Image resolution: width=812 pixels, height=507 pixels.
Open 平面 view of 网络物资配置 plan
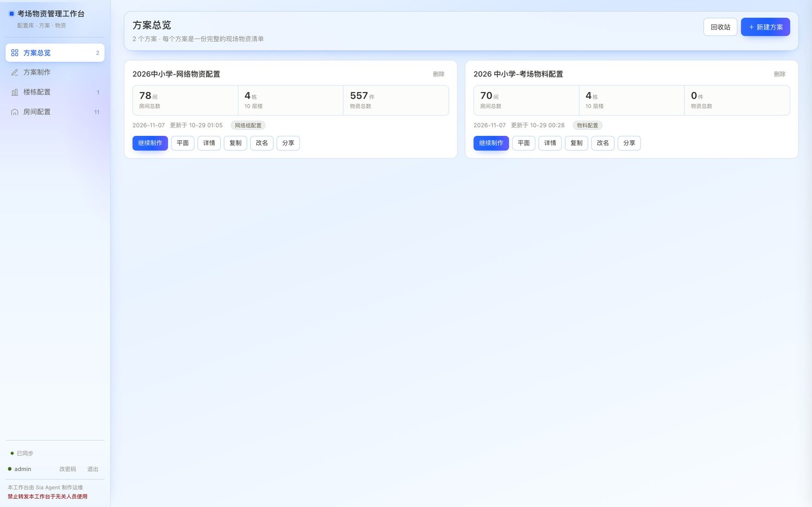pos(182,143)
